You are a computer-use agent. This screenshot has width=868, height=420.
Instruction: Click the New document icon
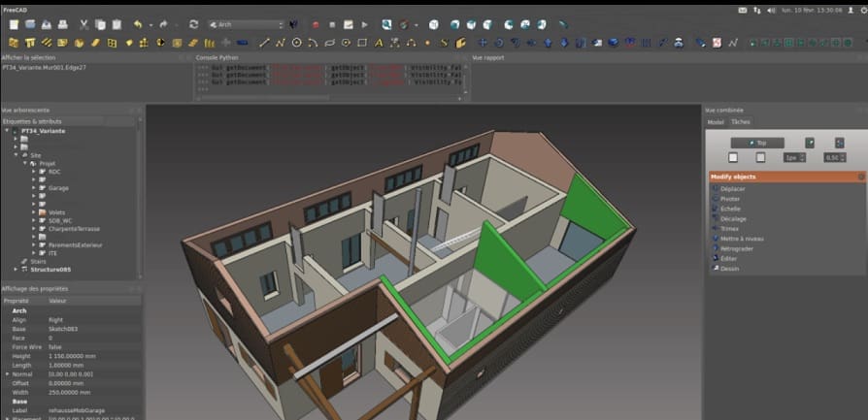(x=13, y=24)
